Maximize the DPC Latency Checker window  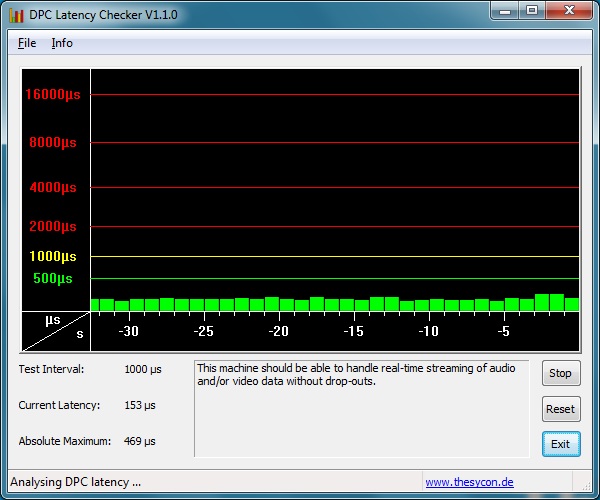click(x=532, y=11)
